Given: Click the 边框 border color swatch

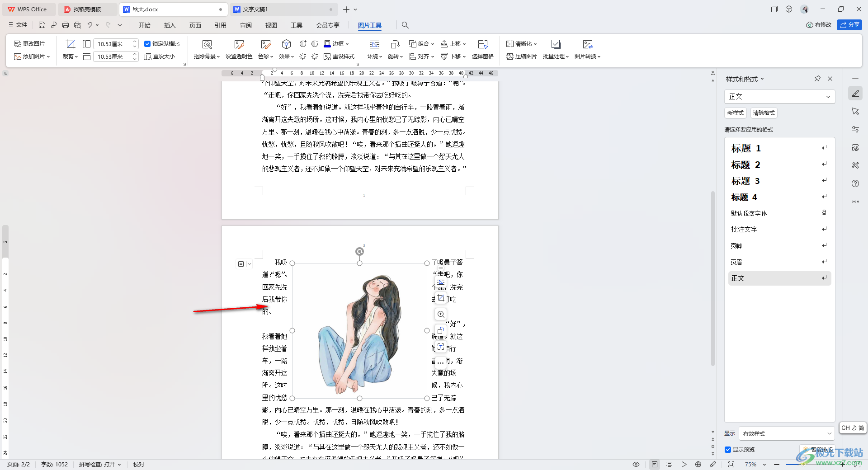Looking at the screenshot, I should [x=327, y=44].
